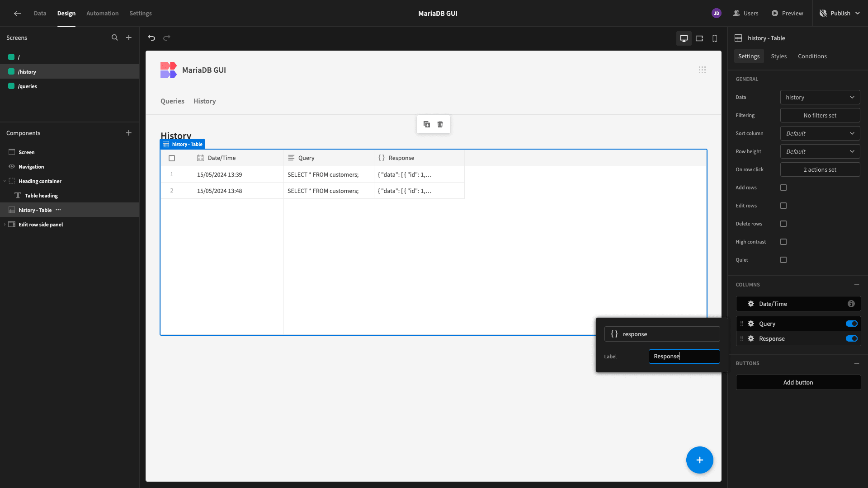Viewport: 868px width, 488px height.
Task: Open the Conditions tab
Action: 812,56
